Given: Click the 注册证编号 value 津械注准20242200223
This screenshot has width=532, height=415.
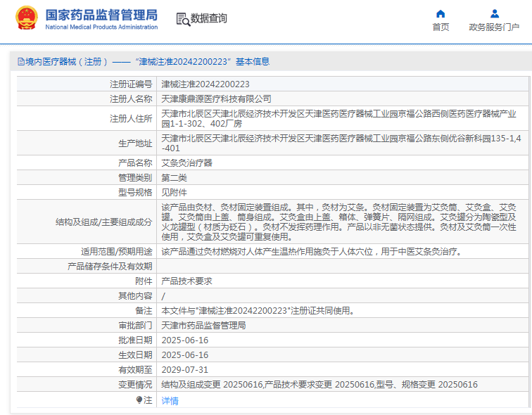Looking at the screenshot, I should click(205, 84).
